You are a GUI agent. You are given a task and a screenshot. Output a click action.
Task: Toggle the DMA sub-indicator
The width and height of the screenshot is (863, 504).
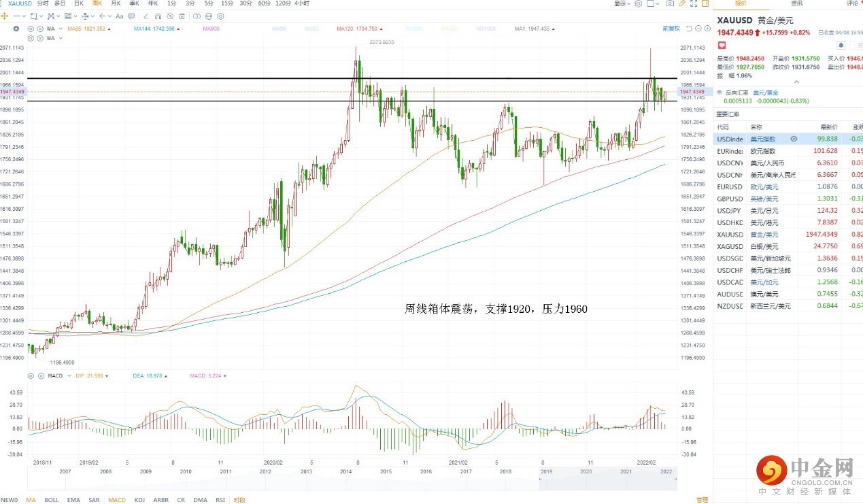click(200, 500)
